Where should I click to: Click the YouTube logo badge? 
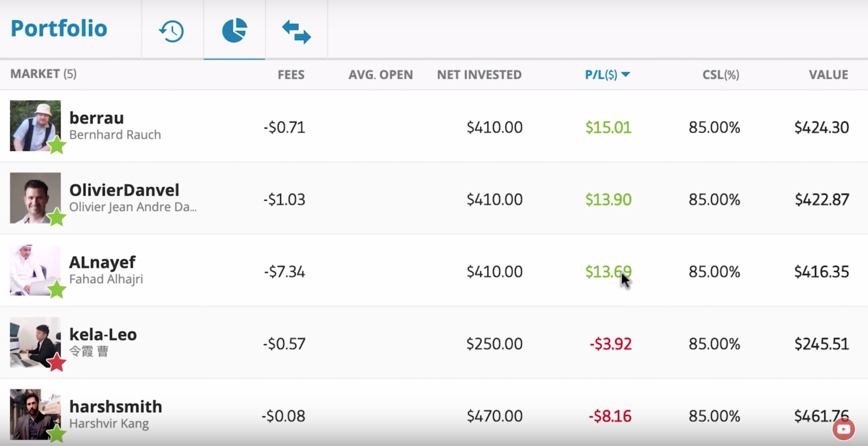(844, 430)
